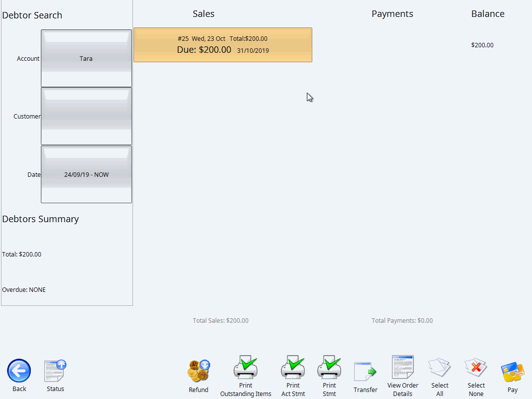Click the Overdue: NONE summary text
The width and height of the screenshot is (532, 399).
click(x=23, y=289)
